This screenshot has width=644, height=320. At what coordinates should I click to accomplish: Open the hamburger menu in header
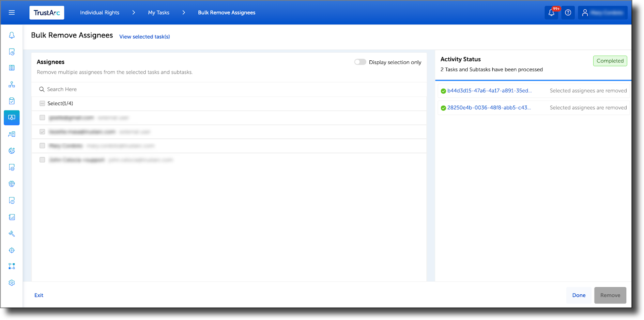click(x=12, y=12)
